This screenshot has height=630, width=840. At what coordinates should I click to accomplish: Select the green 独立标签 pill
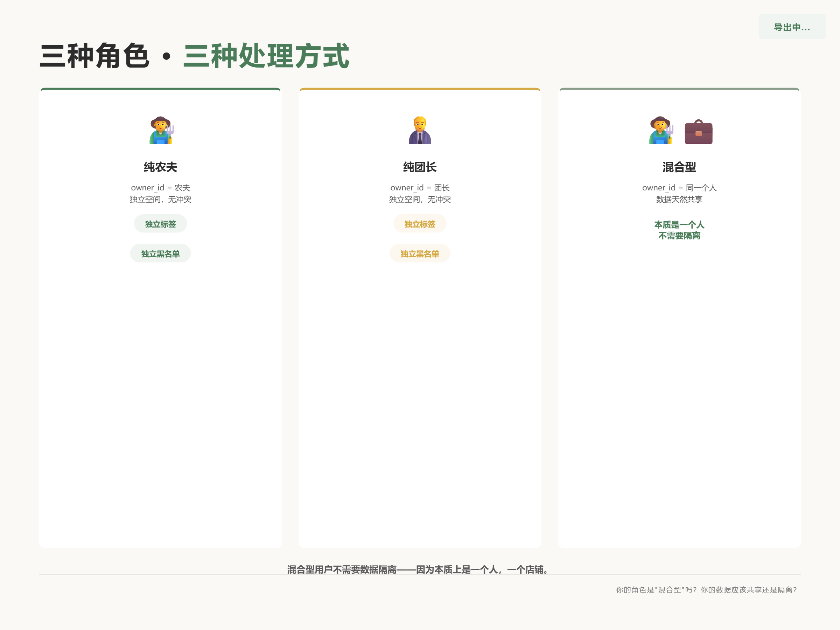pyautogui.click(x=160, y=224)
